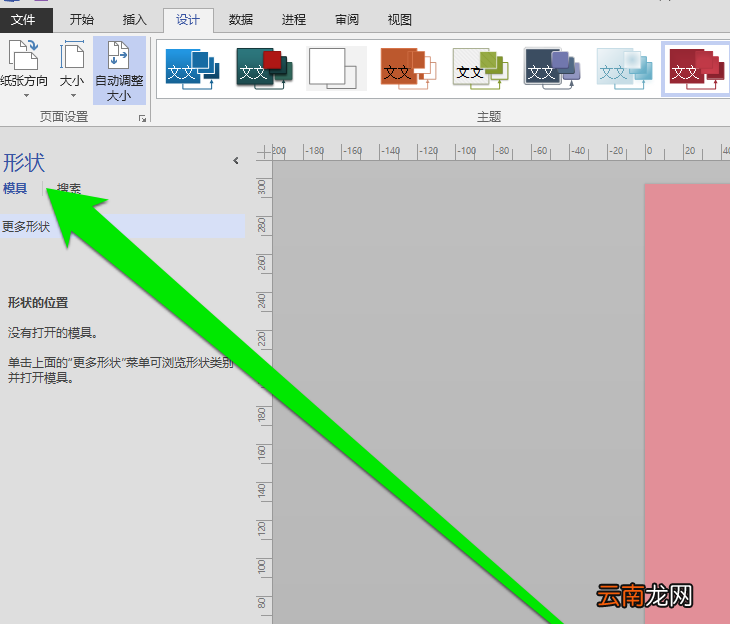
Task: Toggle 自动调整大小 auto size button
Action: click(x=119, y=71)
